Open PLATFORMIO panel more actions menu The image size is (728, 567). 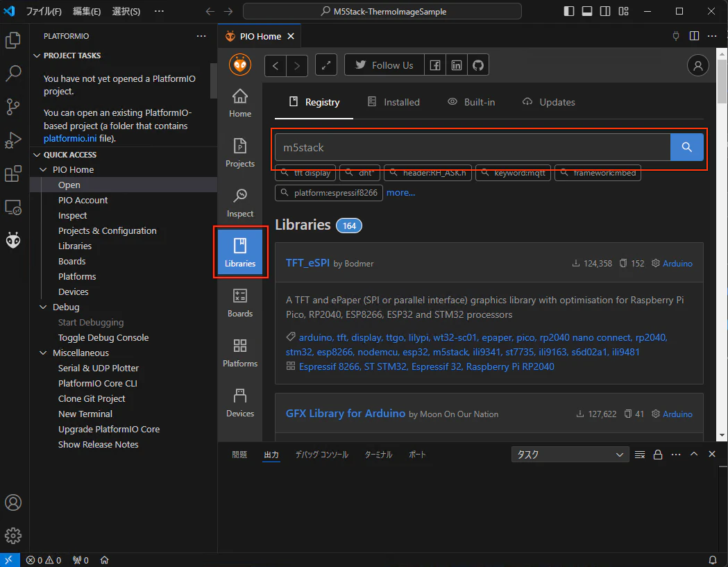coord(201,36)
